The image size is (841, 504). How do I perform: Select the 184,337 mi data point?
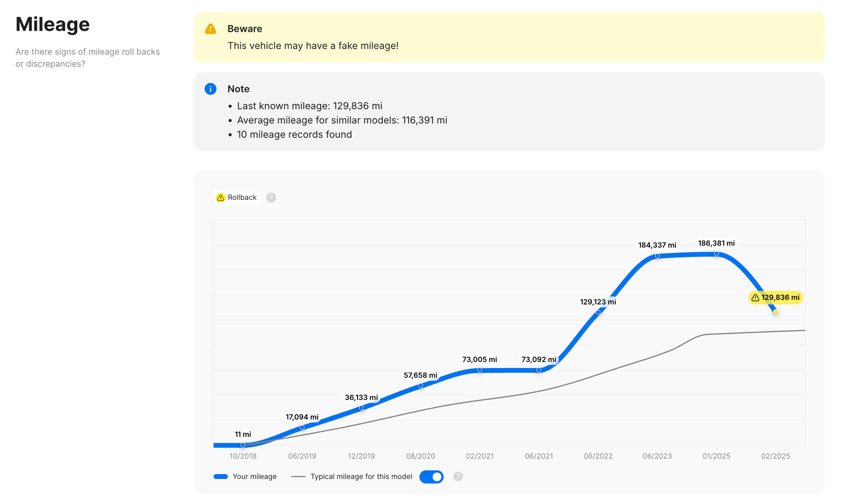657,256
